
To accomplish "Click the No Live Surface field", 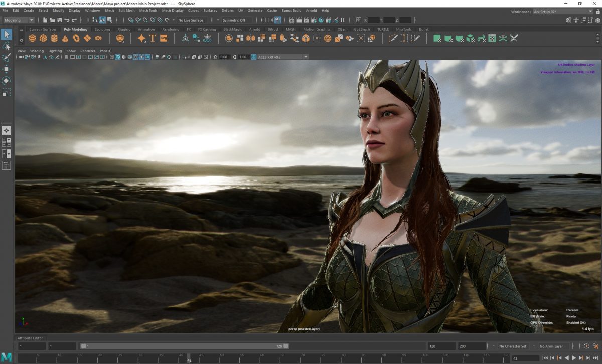I will coord(191,20).
